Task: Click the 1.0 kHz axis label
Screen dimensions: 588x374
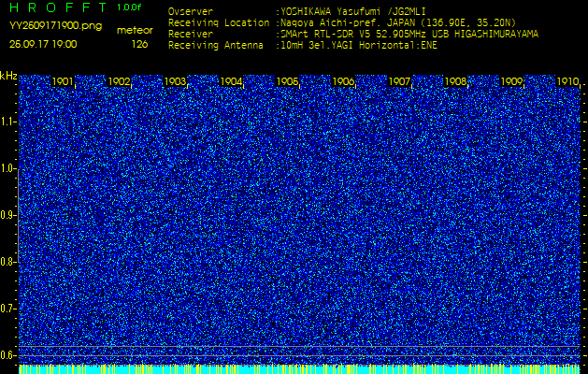Action: point(8,169)
